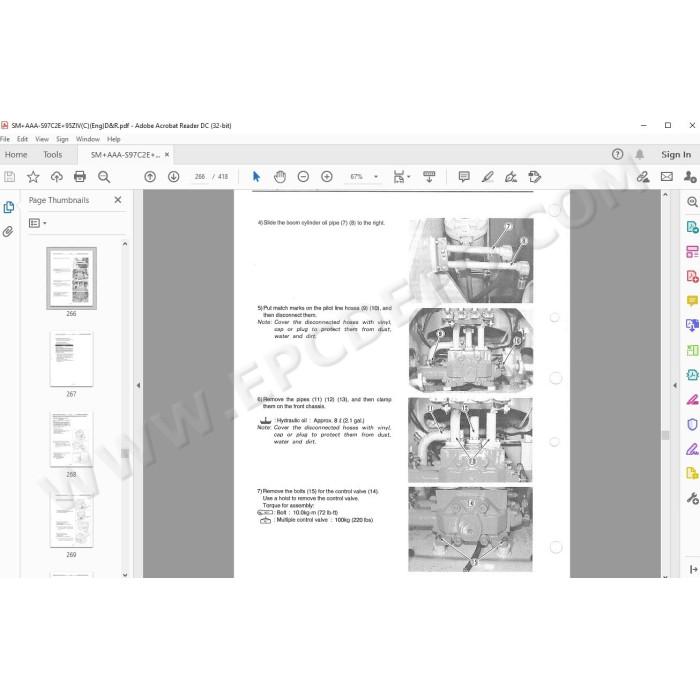Click thumbnails panel scroll down arrow
The height and width of the screenshot is (700, 700).
(x=125, y=575)
